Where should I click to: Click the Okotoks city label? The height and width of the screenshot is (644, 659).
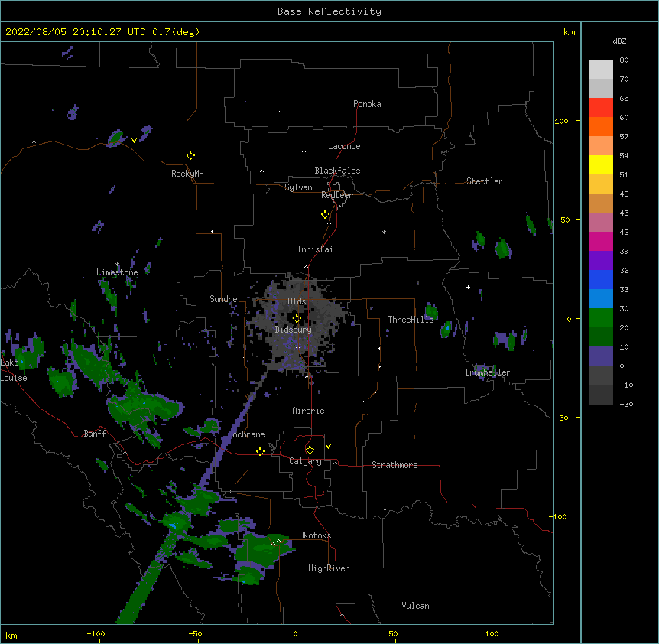(315, 535)
